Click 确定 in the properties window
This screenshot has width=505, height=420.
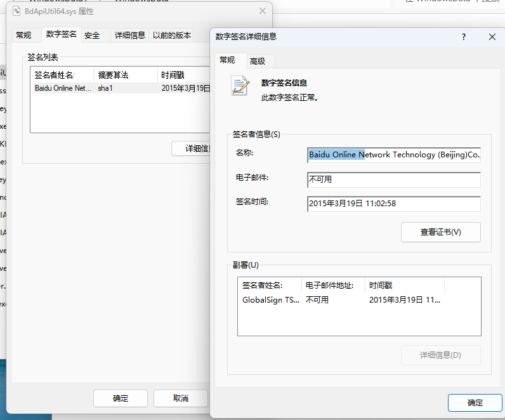point(121,398)
